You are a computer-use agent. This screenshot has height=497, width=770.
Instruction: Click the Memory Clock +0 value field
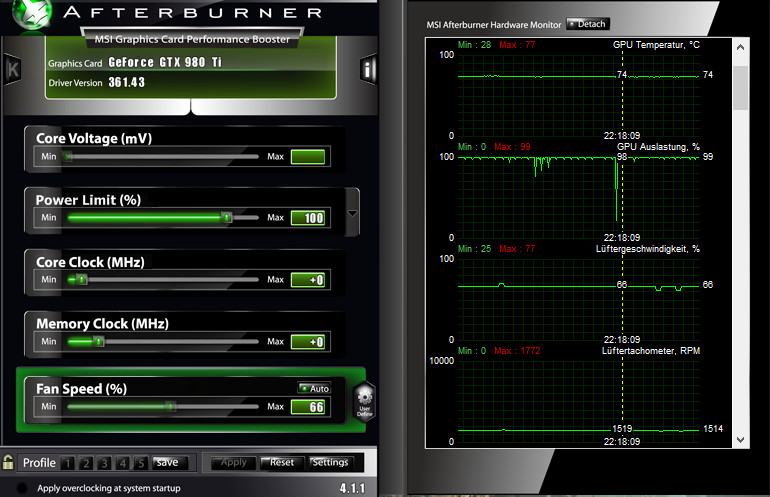click(308, 342)
